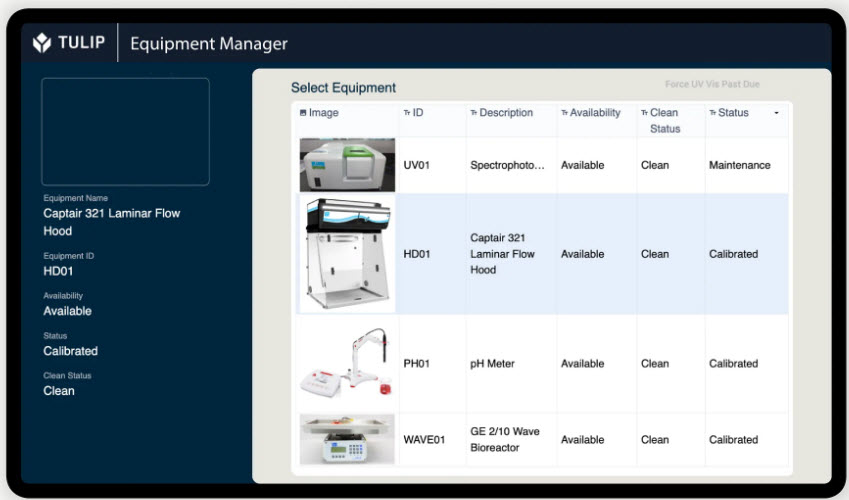Click the ID column text-type icon

[x=407, y=113]
